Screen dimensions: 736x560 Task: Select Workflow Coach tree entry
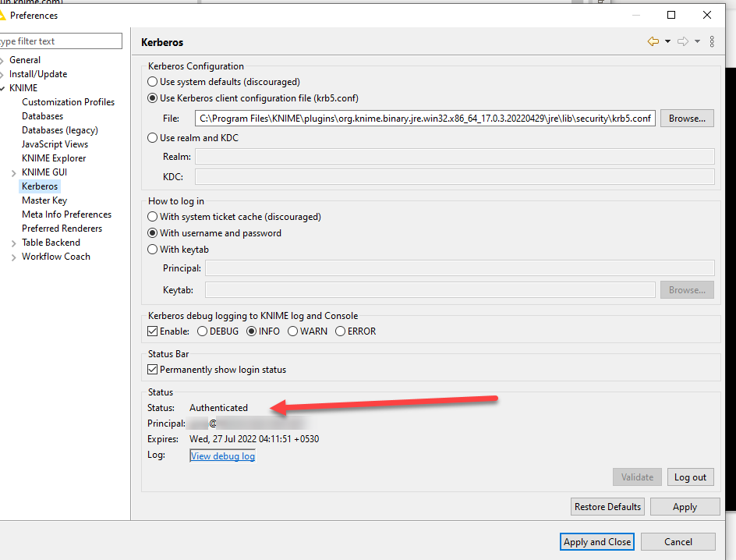[56, 257]
